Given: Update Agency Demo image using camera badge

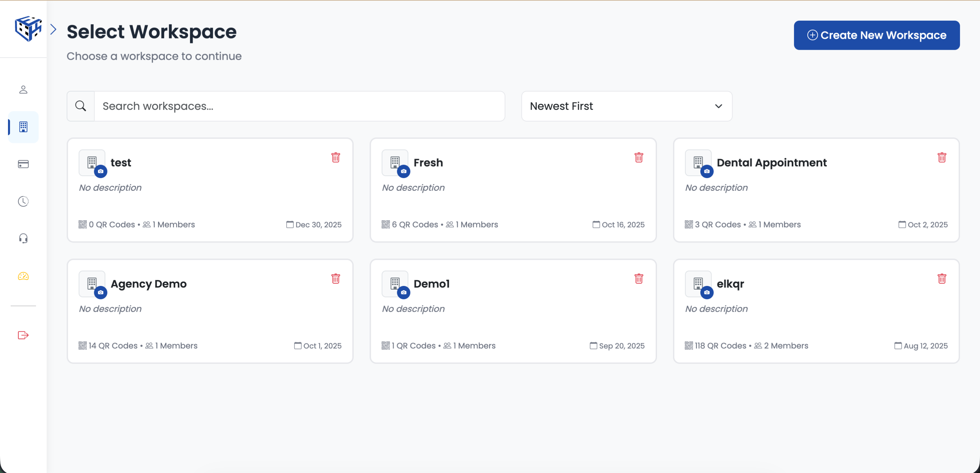Looking at the screenshot, I should point(101,293).
